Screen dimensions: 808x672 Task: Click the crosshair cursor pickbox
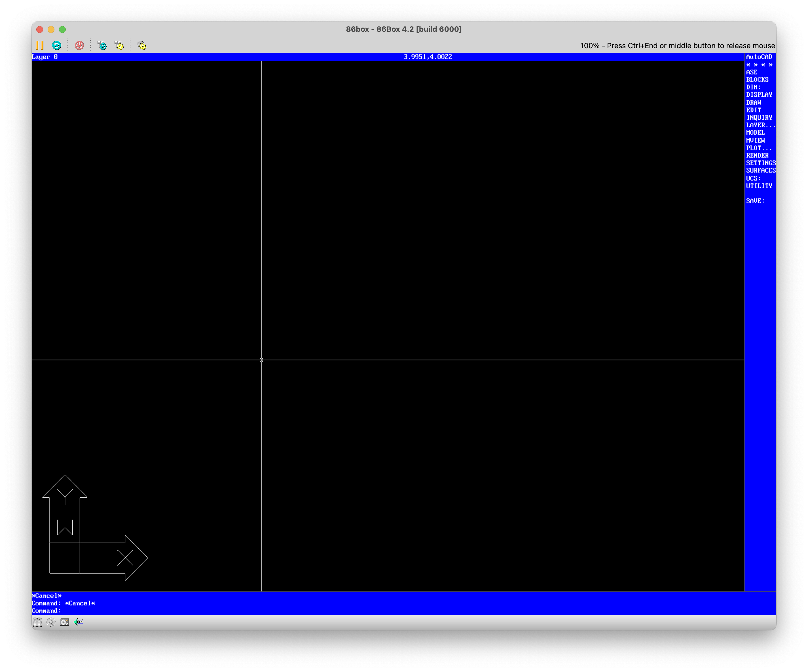point(261,360)
